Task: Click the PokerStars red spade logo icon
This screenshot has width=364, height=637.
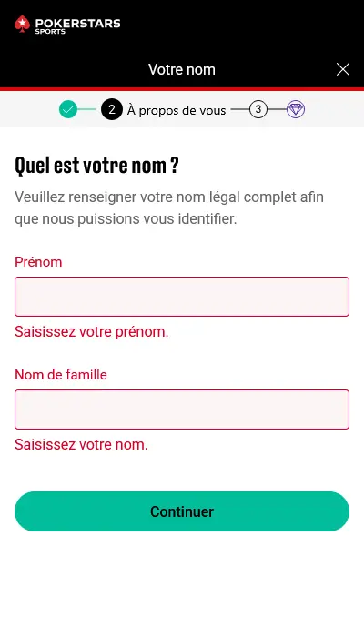Action: coord(22,24)
